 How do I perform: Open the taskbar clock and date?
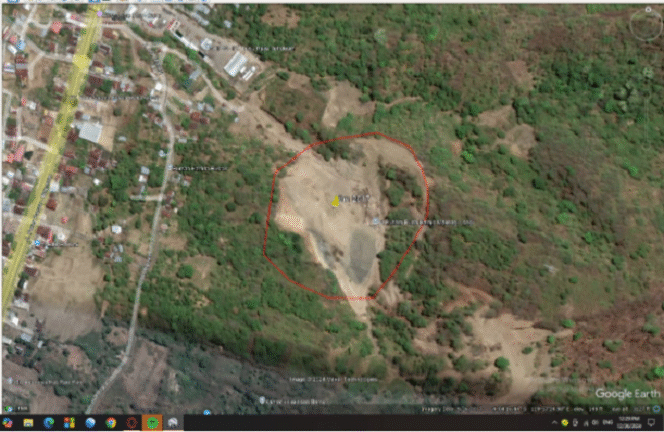tap(628, 423)
